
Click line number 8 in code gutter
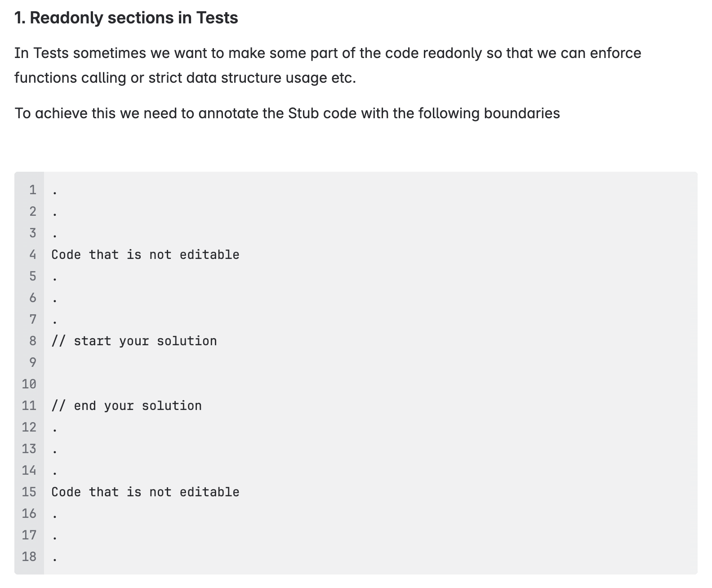(32, 341)
